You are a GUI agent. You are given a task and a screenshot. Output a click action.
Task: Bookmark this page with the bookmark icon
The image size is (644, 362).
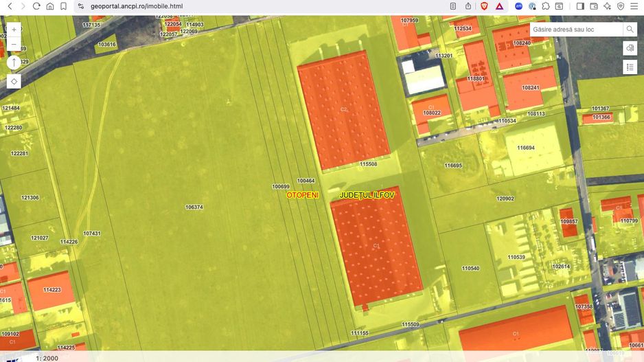[x=63, y=6]
